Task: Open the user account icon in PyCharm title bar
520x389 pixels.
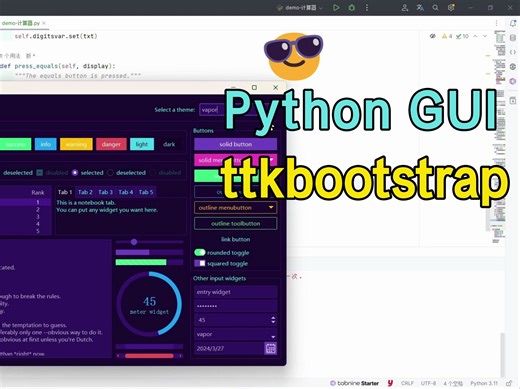Action: tap(405, 7)
